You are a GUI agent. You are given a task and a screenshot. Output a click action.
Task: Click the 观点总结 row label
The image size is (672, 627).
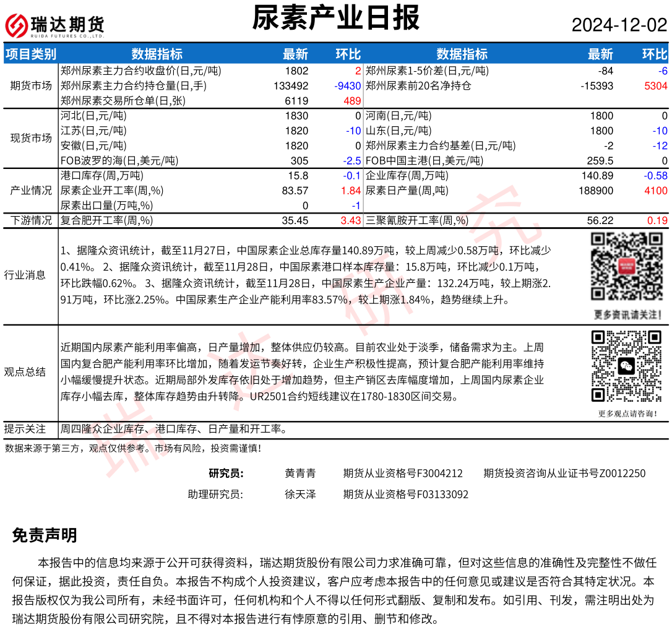coord(25,371)
